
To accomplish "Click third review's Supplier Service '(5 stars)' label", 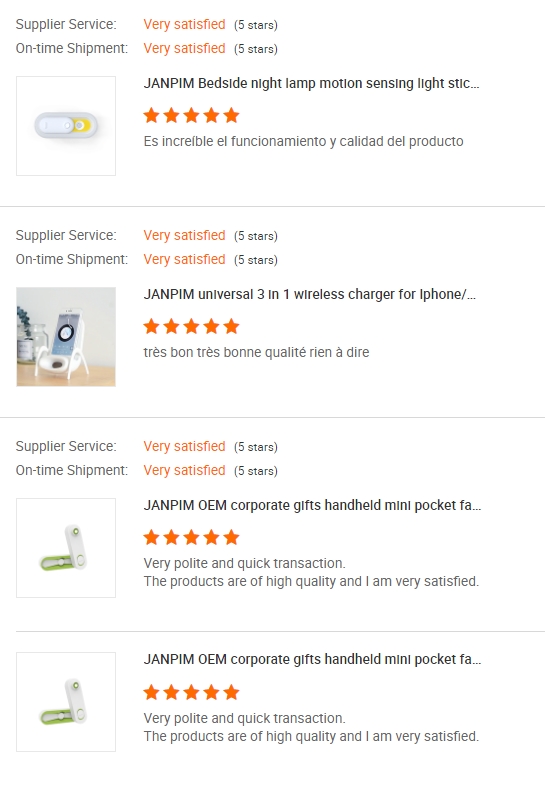I will (256, 447).
